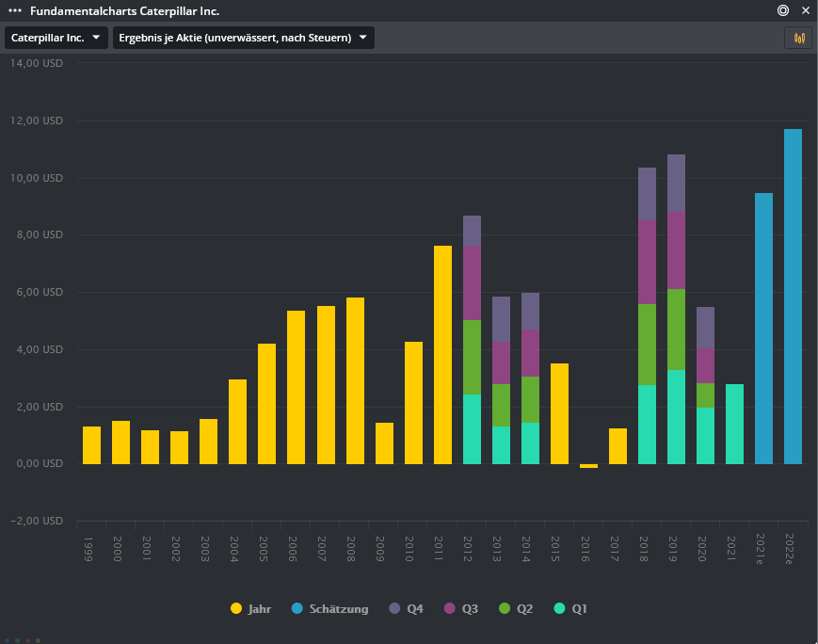Select the yellow 2000 bar
The height and width of the screenshot is (644, 818).
121,443
